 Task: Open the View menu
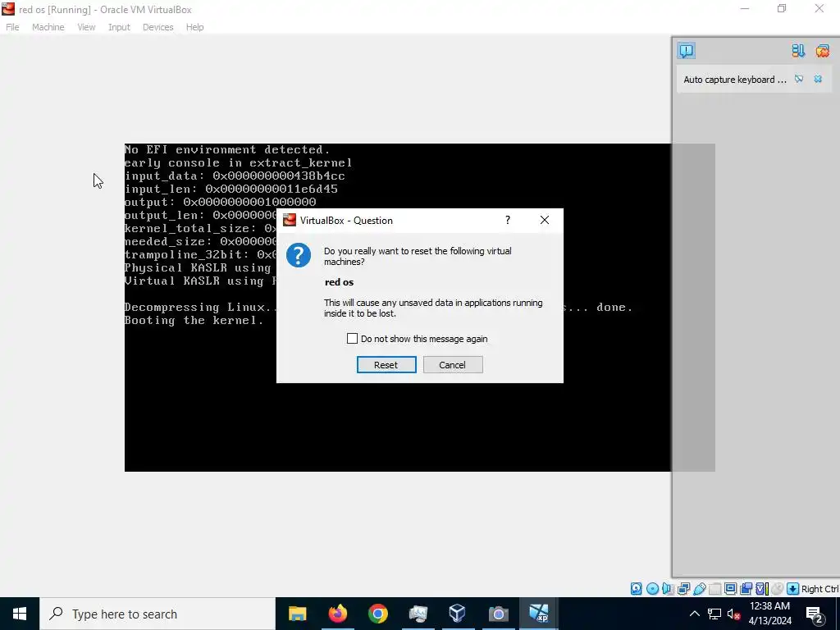point(86,27)
